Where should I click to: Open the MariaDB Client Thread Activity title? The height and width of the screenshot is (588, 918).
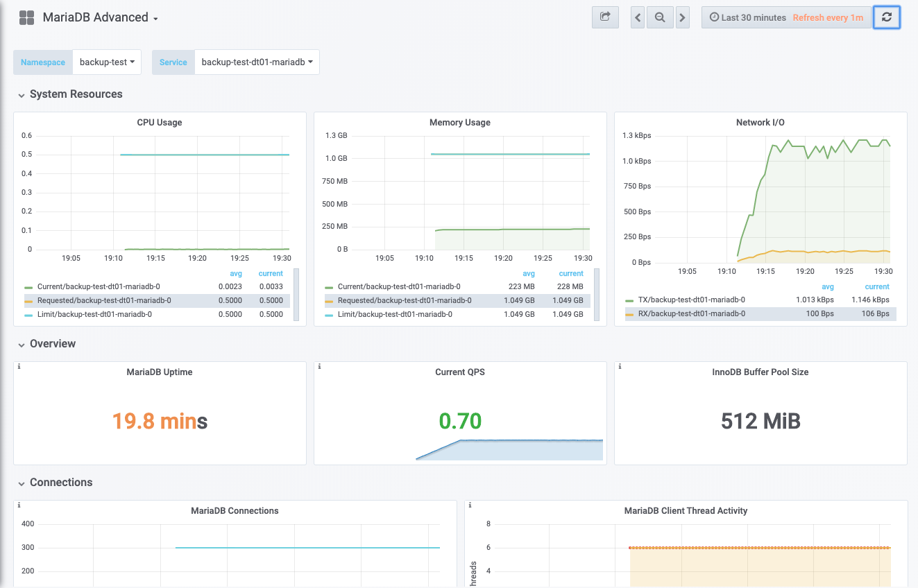pos(686,511)
